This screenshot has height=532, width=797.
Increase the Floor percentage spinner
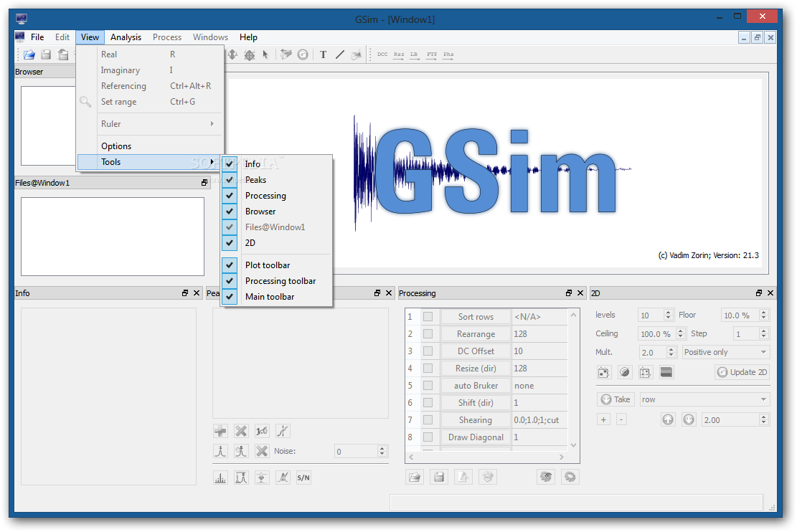click(x=763, y=312)
